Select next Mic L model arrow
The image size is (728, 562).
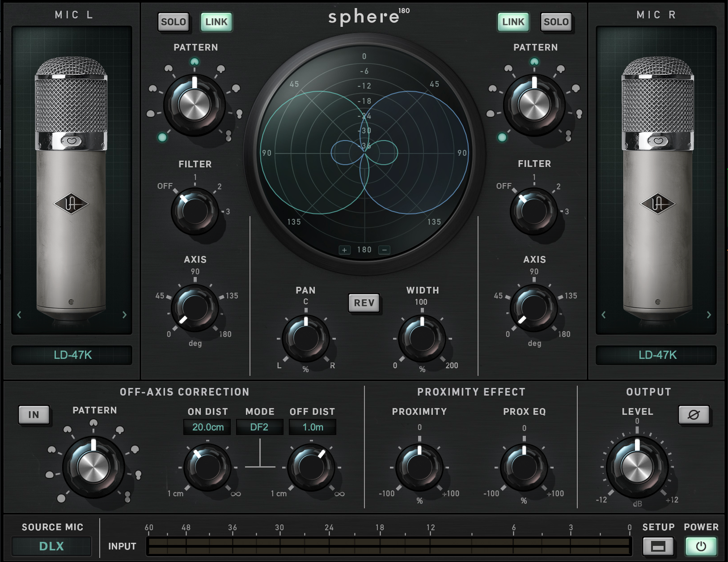[x=124, y=315]
